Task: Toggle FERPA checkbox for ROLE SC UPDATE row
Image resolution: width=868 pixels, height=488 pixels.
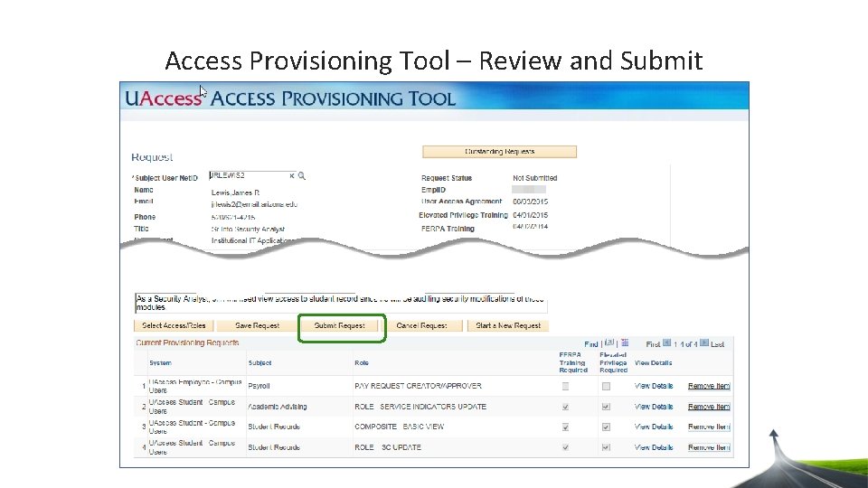Action: coord(565,447)
